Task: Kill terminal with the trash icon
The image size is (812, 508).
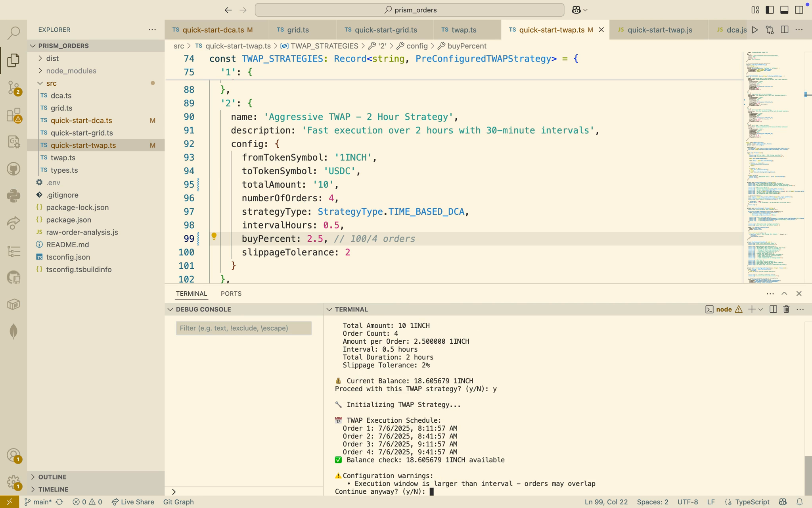Action: (786, 309)
